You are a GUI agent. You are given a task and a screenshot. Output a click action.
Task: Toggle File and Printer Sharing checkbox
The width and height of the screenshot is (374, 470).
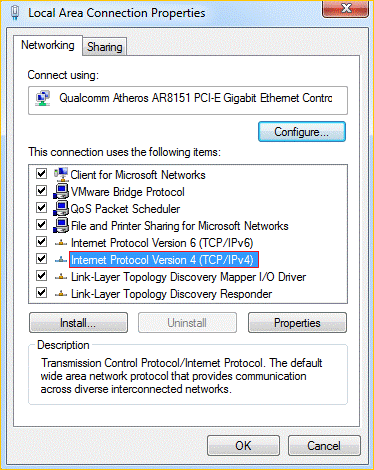pos(41,225)
